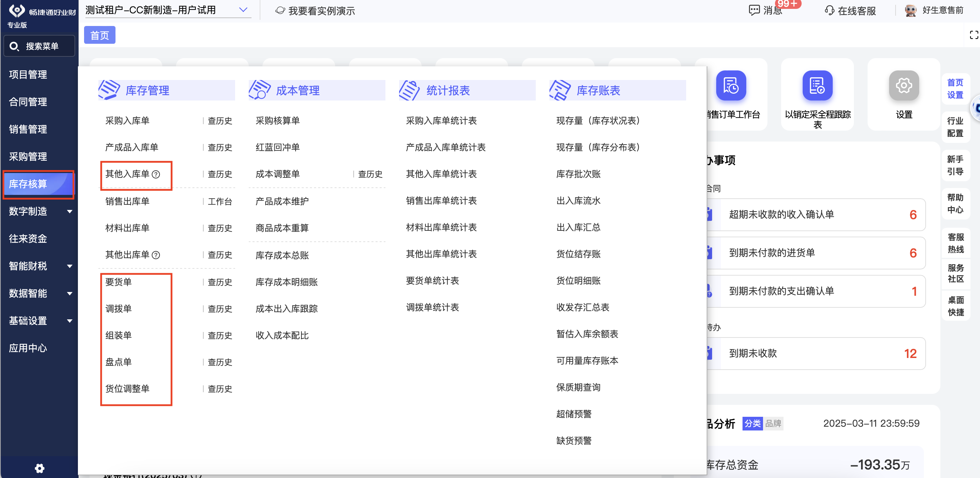Click the help icon beside 其他出库单
The height and width of the screenshot is (478, 980).
[156, 255]
